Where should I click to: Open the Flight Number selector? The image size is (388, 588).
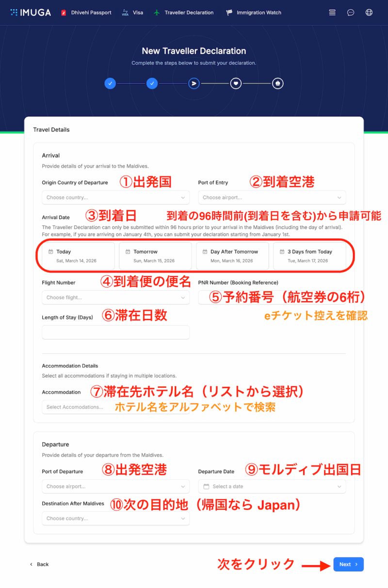pos(115,297)
